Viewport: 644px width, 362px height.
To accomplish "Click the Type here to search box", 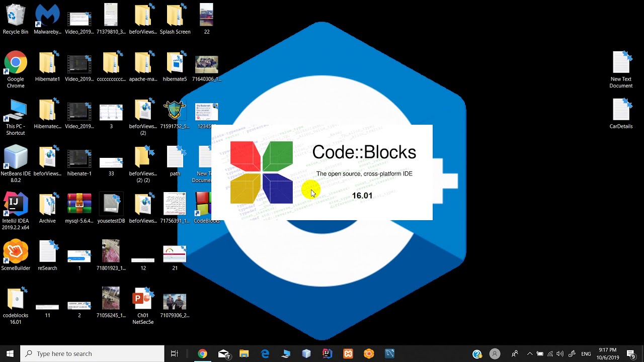I will tap(92, 353).
